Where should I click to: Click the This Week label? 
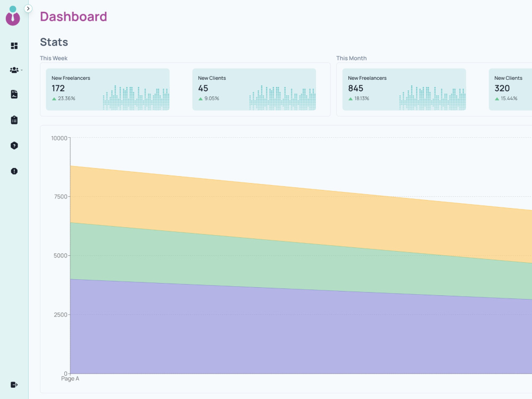click(54, 58)
